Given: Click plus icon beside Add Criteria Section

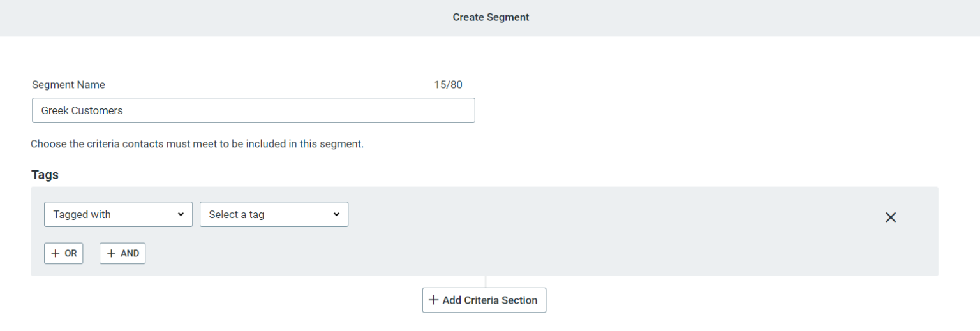Looking at the screenshot, I should tap(434, 300).
